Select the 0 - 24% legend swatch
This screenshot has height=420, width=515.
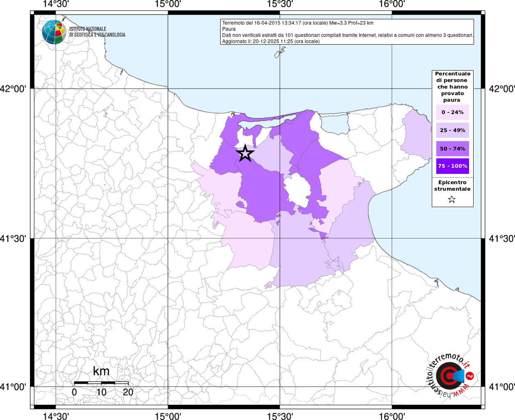[x=453, y=112]
